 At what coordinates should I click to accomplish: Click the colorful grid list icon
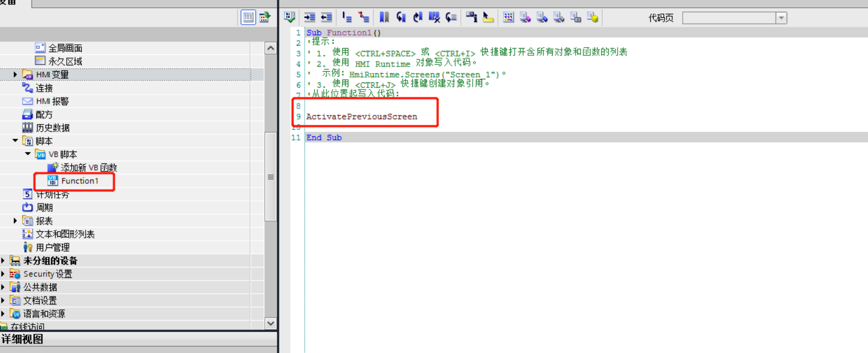tap(508, 17)
